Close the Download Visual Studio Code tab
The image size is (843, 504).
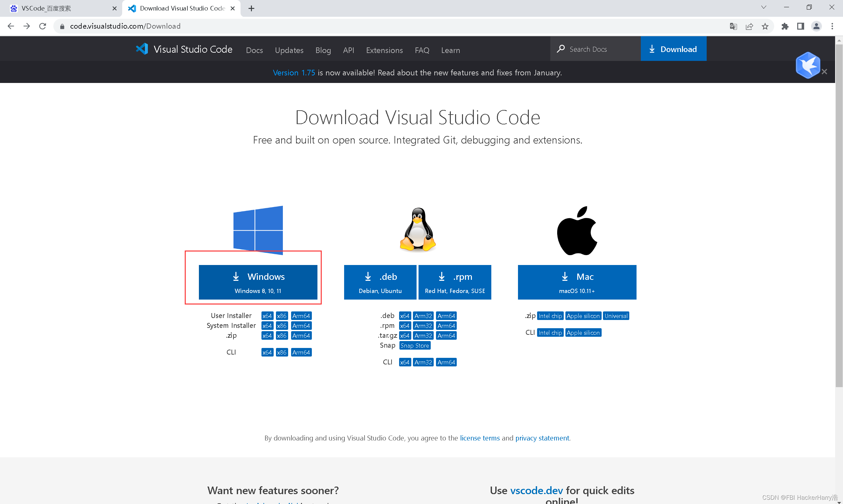pyautogui.click(x=233, y=8)
